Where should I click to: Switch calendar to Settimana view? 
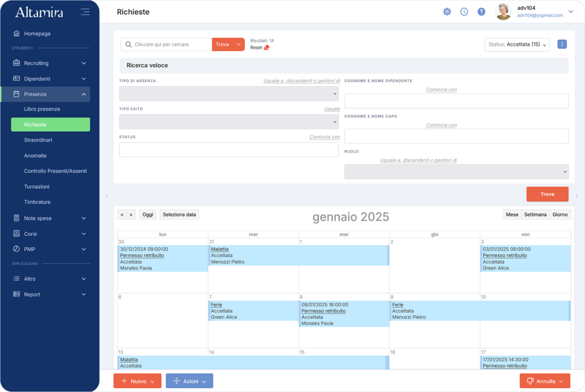pos(535,215)
